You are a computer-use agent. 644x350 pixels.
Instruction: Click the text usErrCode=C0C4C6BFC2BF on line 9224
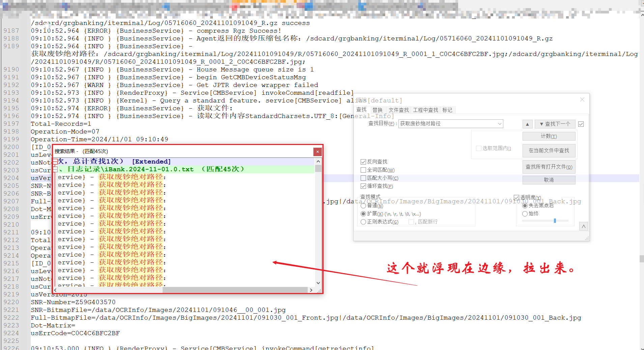[x=75, y=333]
